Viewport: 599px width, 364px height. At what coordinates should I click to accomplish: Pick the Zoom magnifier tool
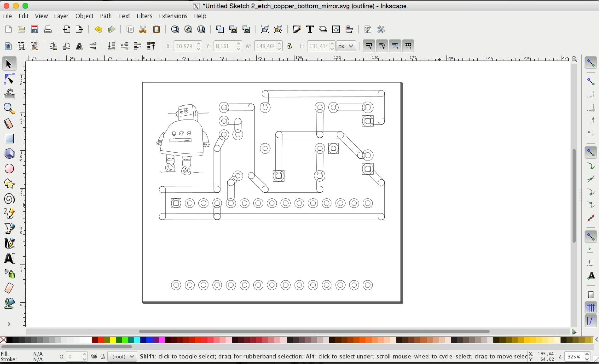coord(9,109)
